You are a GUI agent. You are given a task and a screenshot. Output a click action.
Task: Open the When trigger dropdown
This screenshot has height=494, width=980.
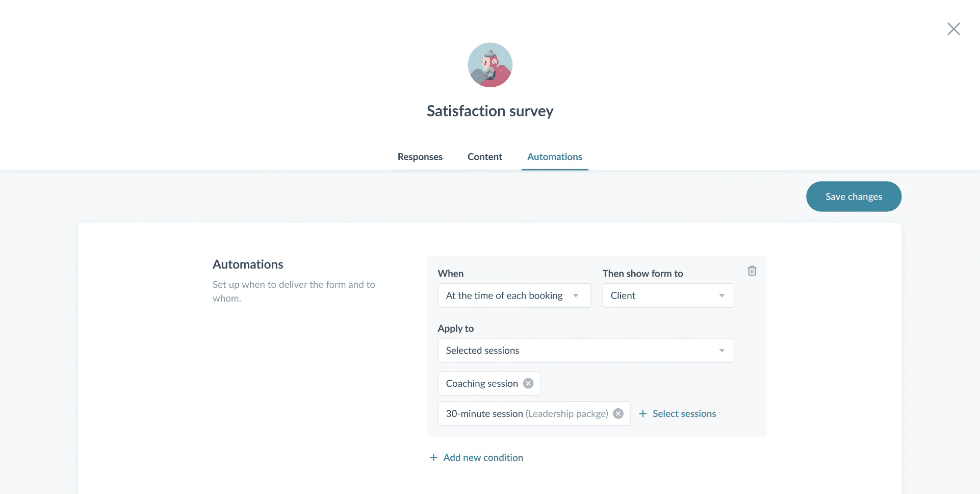(x=514, y=295)
